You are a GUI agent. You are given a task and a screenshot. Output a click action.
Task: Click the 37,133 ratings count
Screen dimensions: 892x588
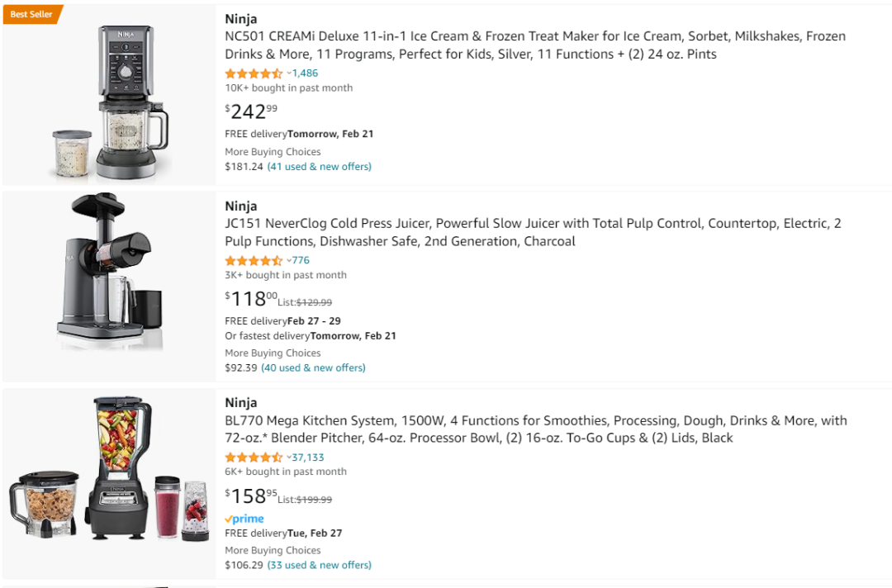(x=308, y=458)
